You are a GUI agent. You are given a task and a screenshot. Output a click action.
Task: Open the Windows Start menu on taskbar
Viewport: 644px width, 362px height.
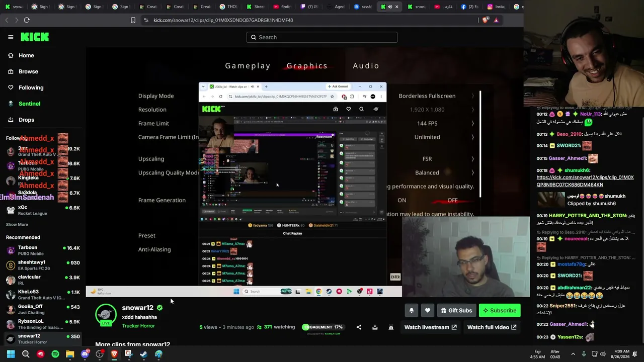click(x=11, y=354)
